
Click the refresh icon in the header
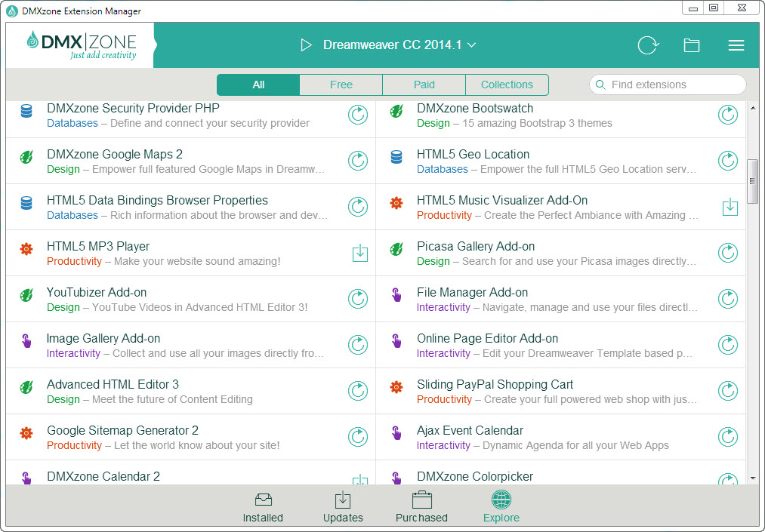649,45
